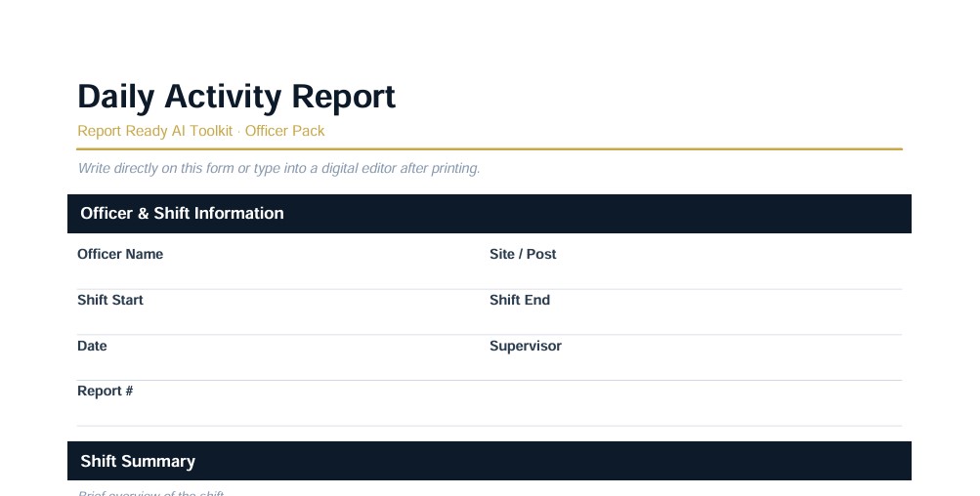Click the Daily Activity Report title
The height and width of the screenshot is (496, 980).
pos(236,98)
